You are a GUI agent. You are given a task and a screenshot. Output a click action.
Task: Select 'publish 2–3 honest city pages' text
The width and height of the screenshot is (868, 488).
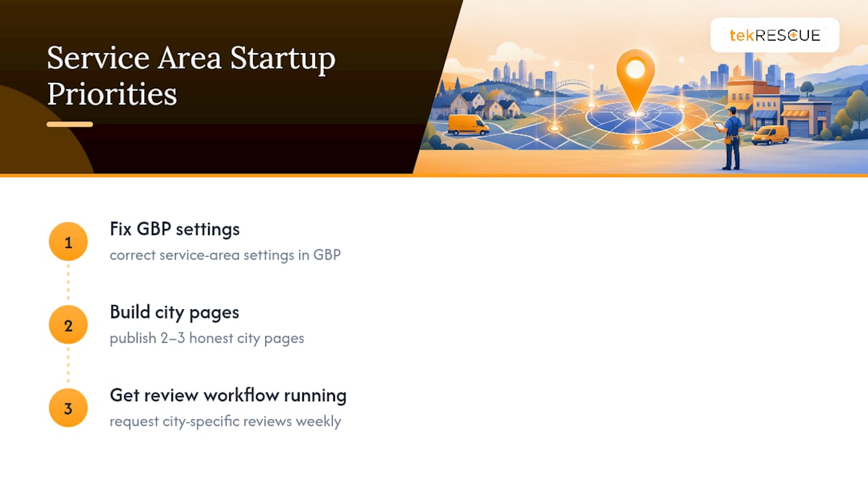pos(207,338)
